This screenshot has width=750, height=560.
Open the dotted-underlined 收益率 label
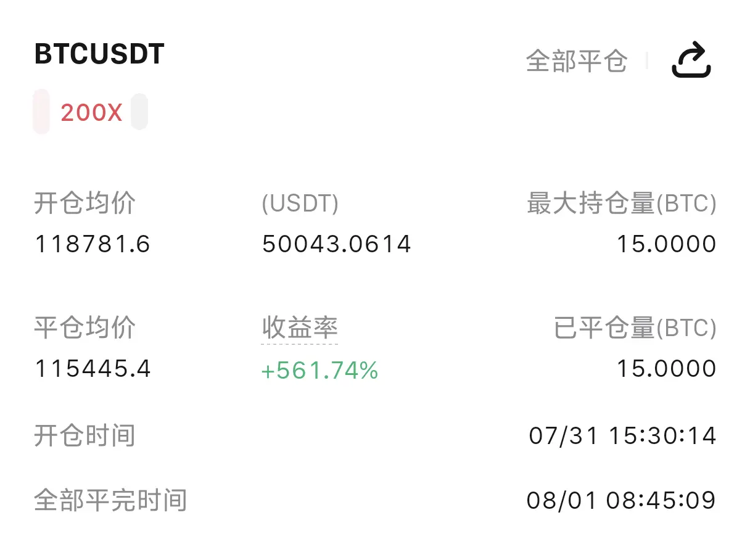pos(300,327)
